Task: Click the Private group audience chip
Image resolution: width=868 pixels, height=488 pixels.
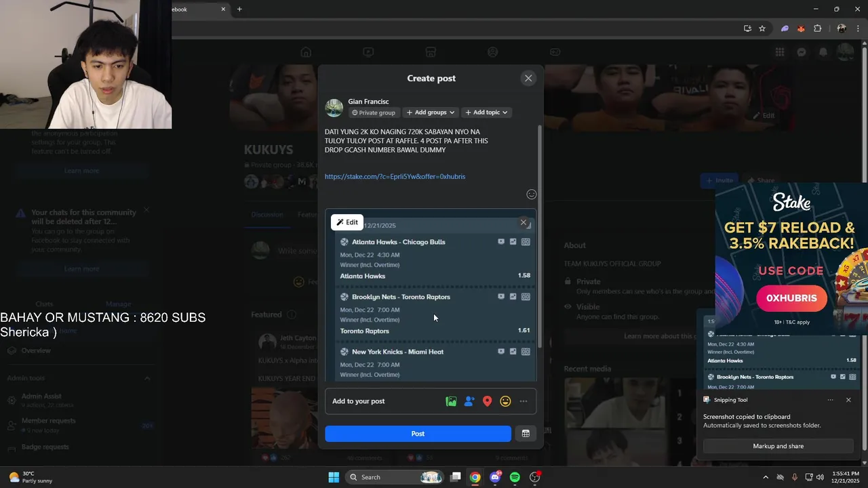Action: click(x=374, y=113)
